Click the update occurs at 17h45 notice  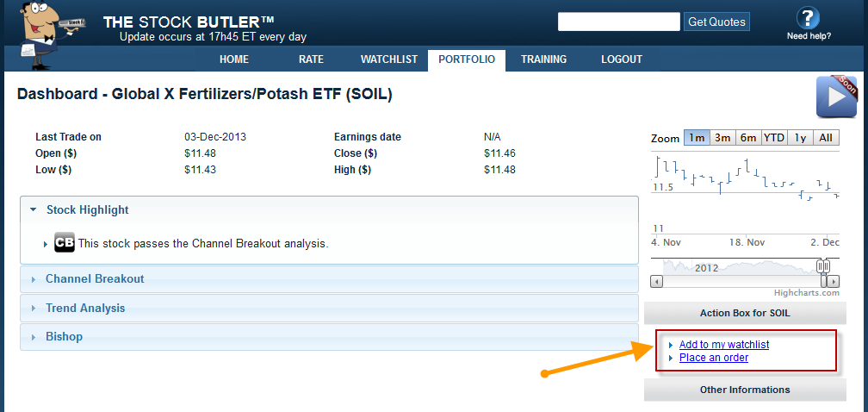214,38
